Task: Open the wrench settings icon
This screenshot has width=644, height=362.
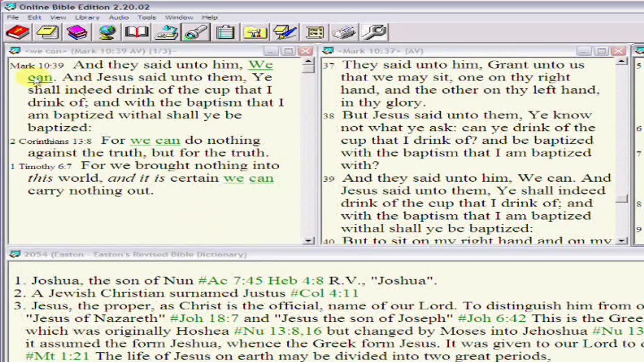Action: (x=374, y=33)
